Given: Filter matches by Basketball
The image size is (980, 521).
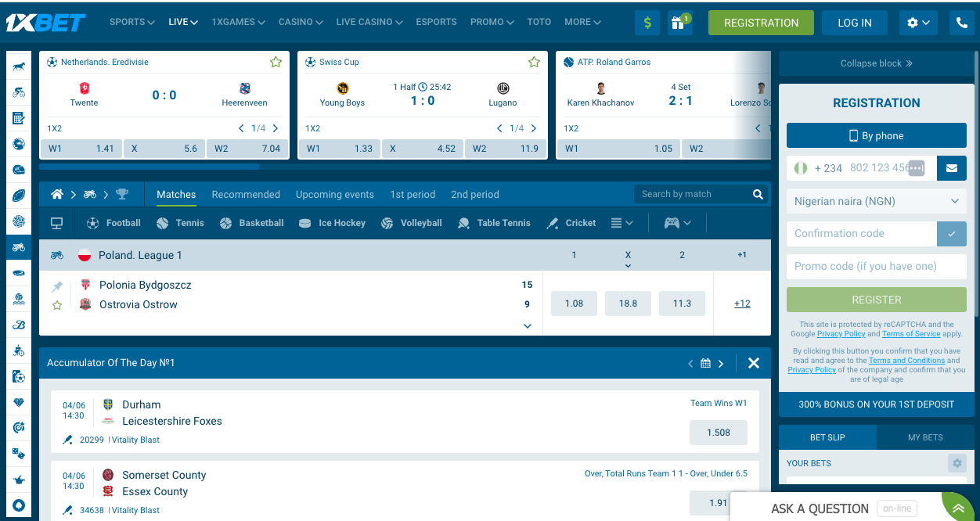Looking at the screenshot, I should pyautogui.click(x=252, y=223).
